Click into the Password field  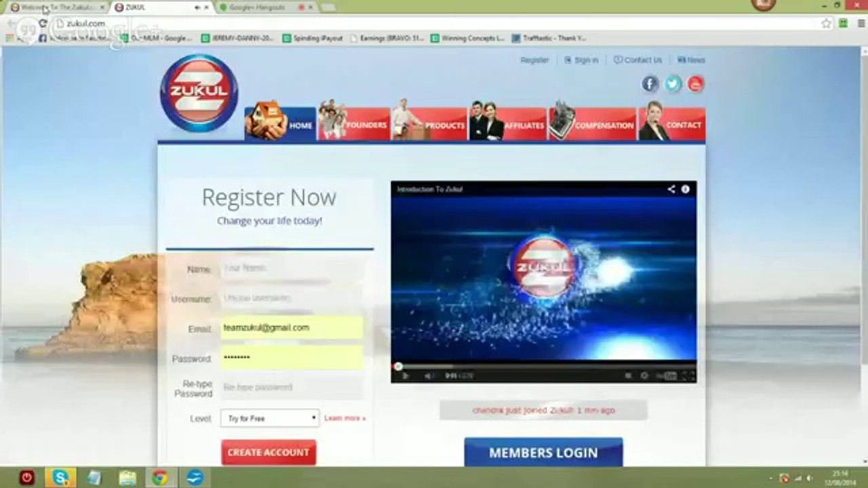point(292,358)
